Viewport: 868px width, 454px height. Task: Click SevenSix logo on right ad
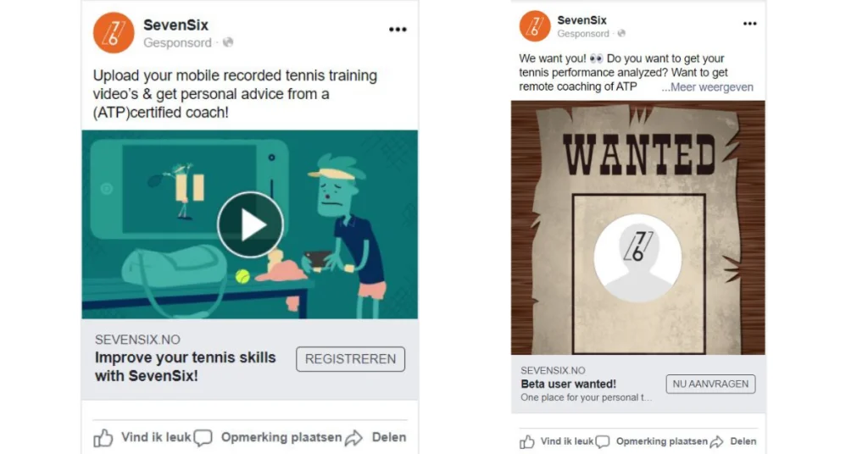pyautogui.click(x=535, y=25)
